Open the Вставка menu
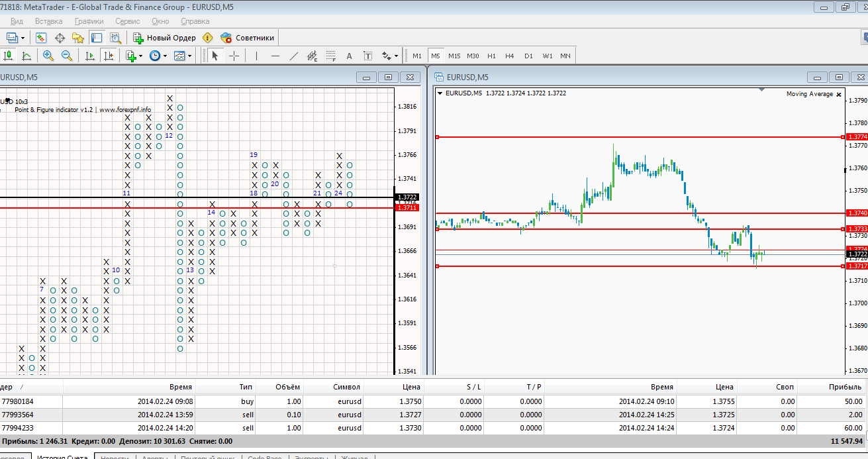Screen dimensions: 868x459 [49, 21]
